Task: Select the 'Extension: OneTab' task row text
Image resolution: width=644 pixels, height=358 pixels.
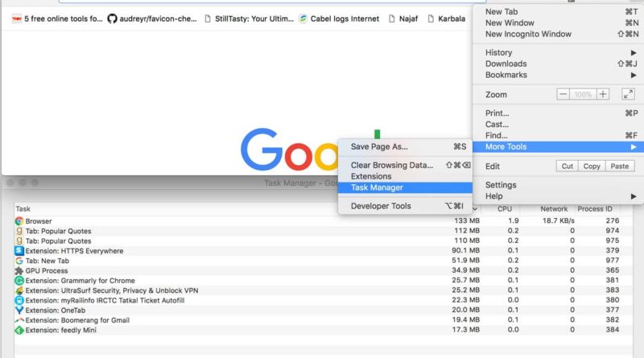Action: [55, 311]
